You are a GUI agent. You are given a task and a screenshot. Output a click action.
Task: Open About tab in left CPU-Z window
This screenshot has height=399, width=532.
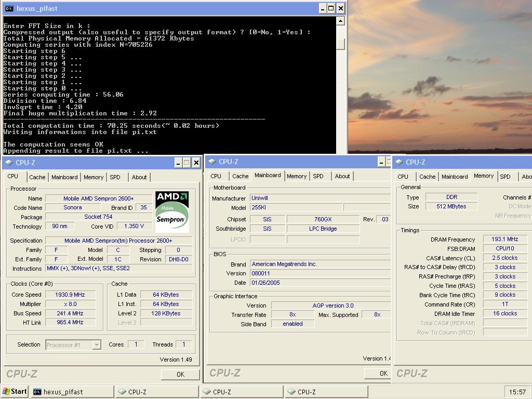(139, 177)
